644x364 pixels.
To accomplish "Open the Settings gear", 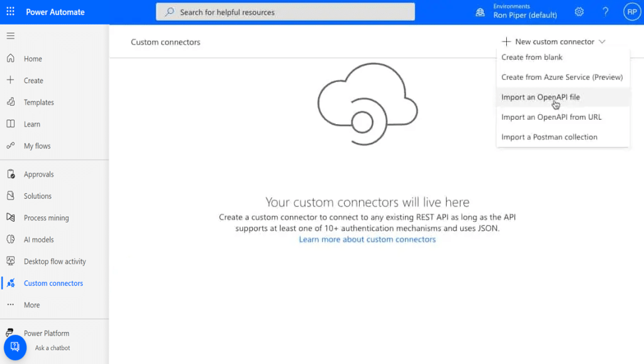I will click(x=579, y=11).
